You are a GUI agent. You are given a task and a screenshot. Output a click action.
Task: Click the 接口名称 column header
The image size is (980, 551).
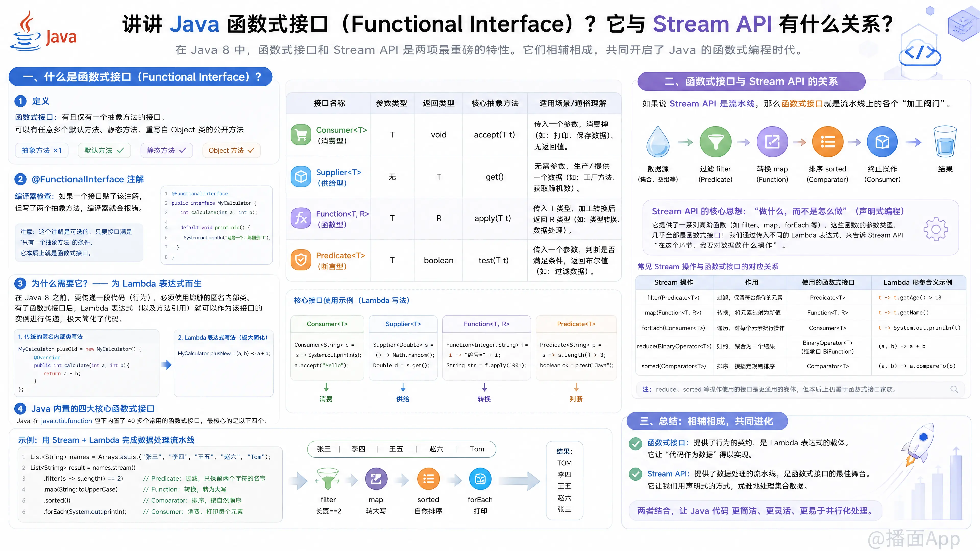coord(329,103)
